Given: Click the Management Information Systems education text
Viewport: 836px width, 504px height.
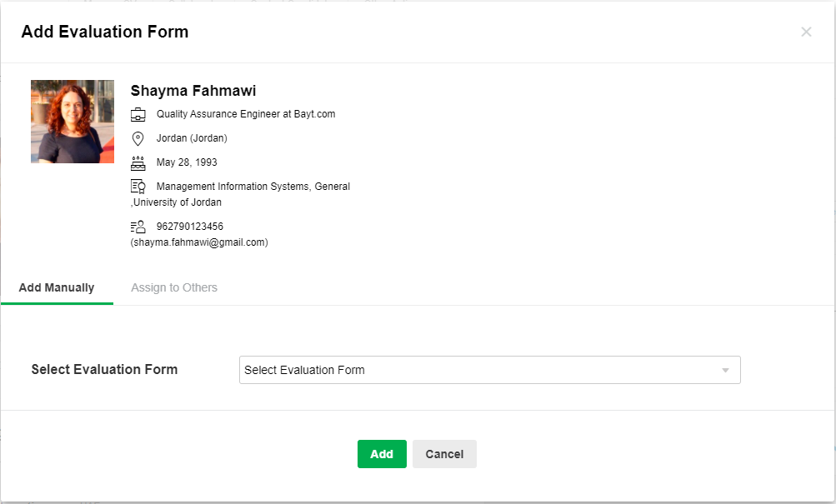Looking at the screenshot, I should pos(253,187).
